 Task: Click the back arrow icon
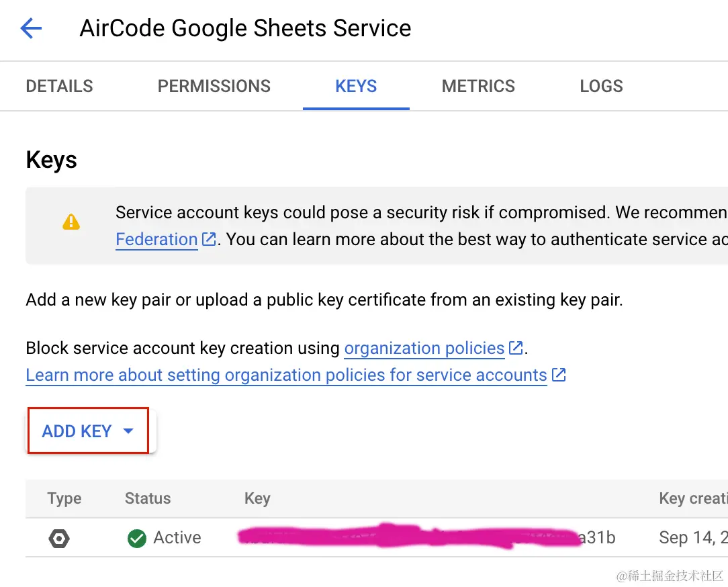31,28
